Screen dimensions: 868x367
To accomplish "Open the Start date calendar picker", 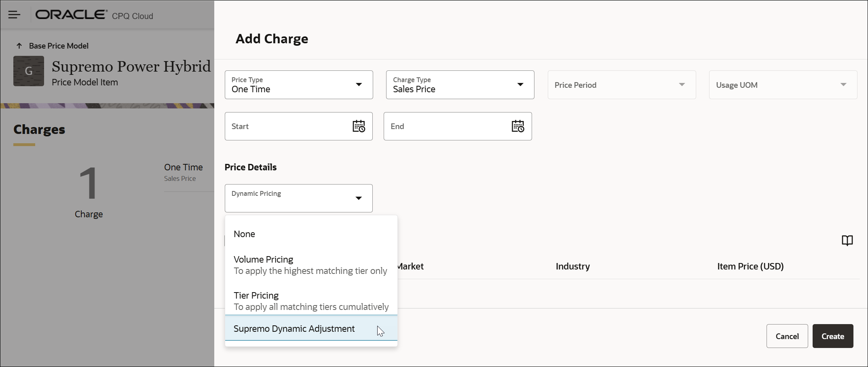I will point(359,126).
